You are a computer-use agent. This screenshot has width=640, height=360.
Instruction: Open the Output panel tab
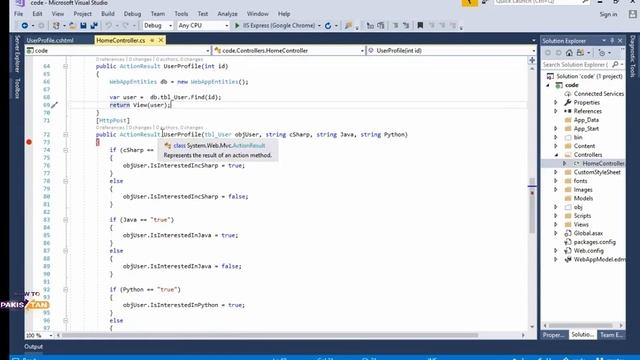(x=33, y=347)
